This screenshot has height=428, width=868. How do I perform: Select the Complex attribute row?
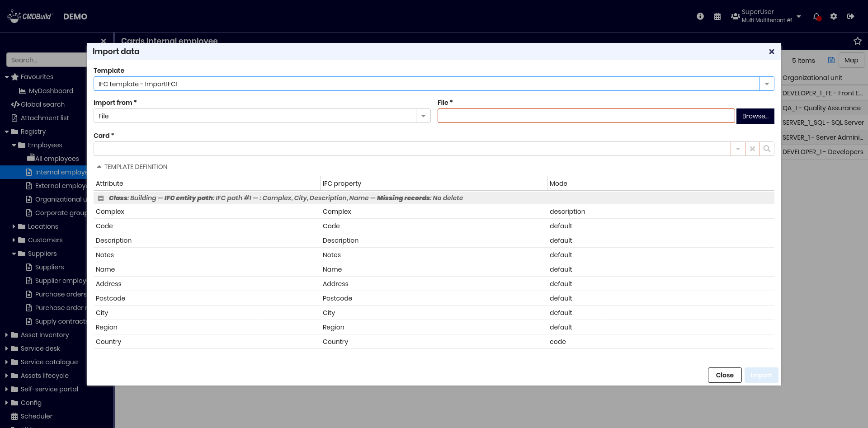point(434,212)
